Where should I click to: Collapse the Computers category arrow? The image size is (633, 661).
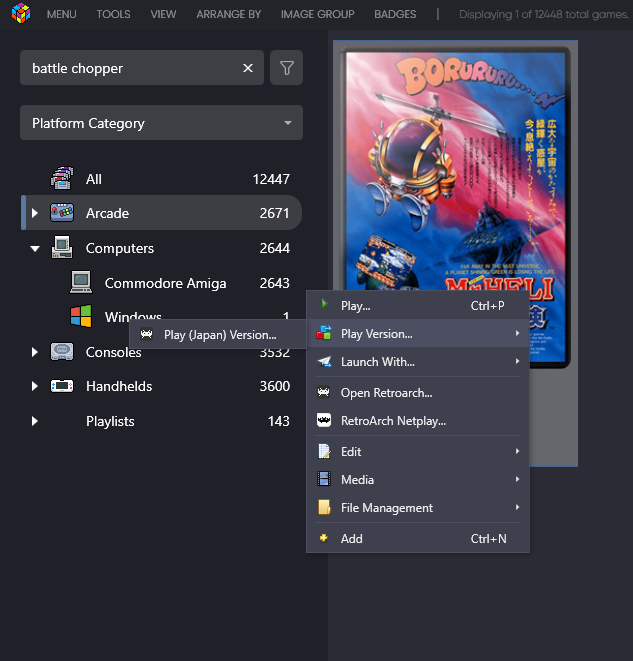[35, 248]
